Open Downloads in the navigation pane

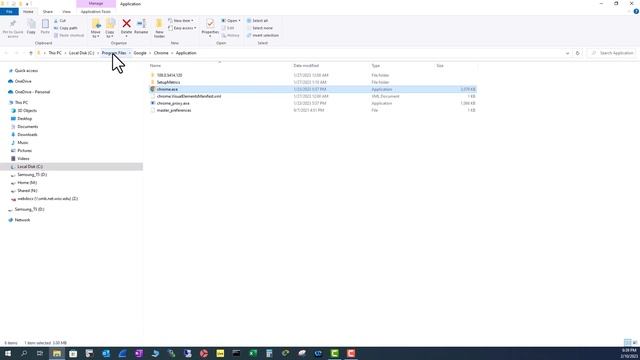(x=27, y=135)
